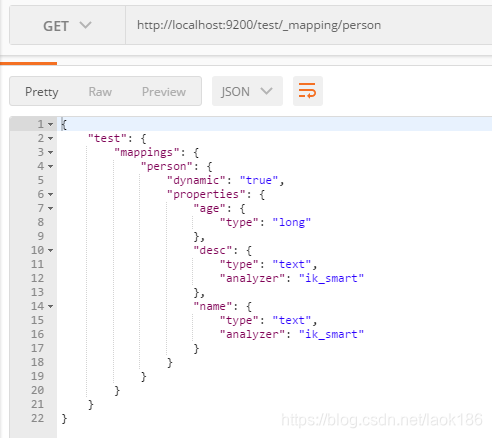
Task: Collapse the "properties" object fold arrow
Action: [50, 194]
